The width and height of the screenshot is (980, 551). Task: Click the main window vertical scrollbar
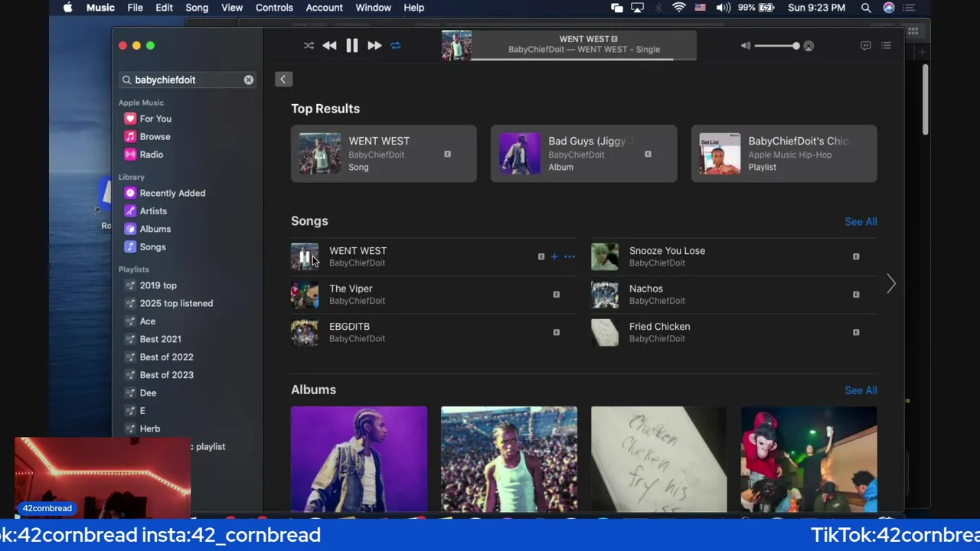(925, 99)
